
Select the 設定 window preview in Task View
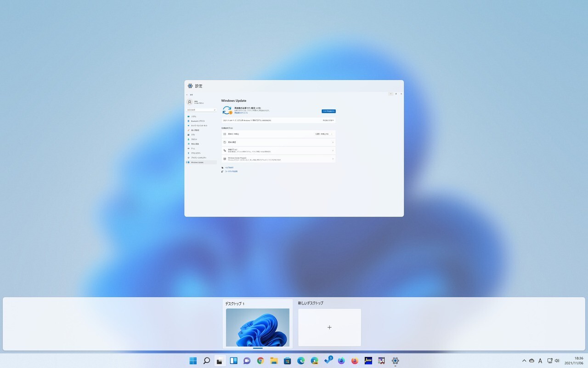point(294,149)
